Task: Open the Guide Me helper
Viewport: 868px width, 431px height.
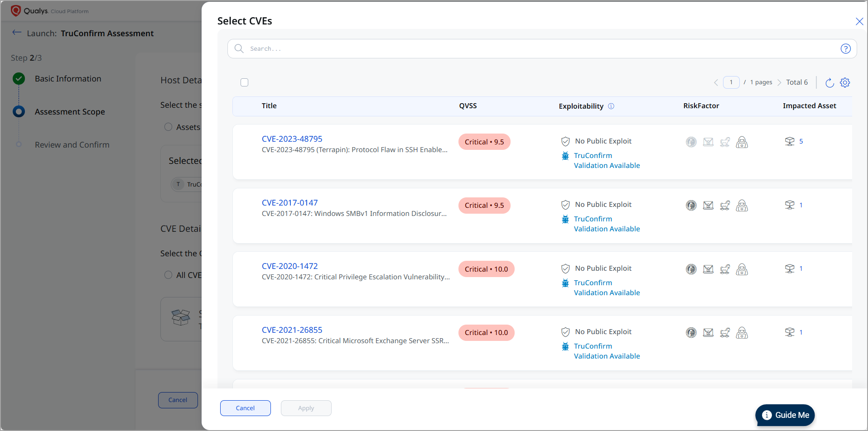Action: coord(785,415)
